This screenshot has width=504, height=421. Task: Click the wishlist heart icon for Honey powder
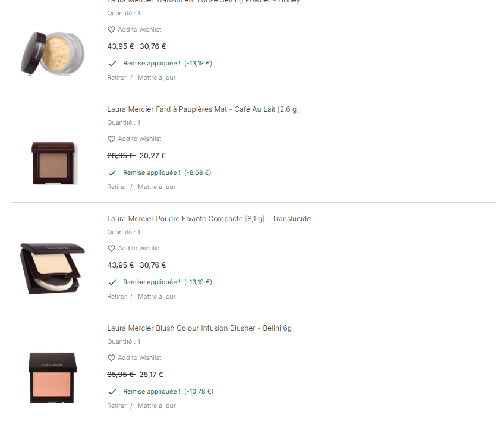pyautogui.click(x=111, y=30)
